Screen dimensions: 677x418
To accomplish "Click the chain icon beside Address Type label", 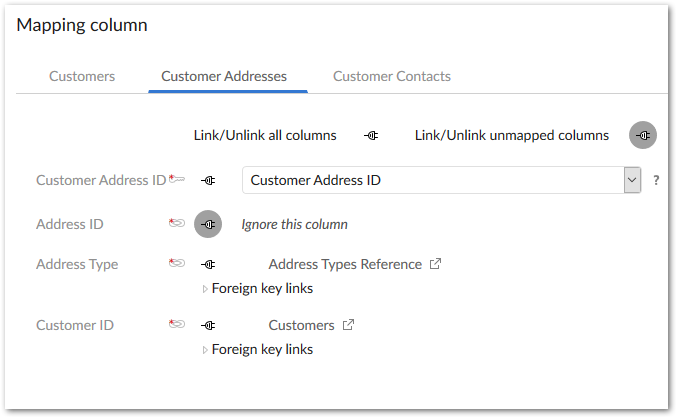I will pyautogui.click(x=177, y=265).
